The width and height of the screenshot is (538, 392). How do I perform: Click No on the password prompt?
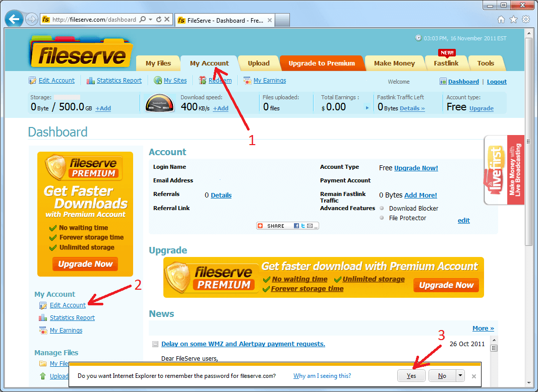pyautogui.click(x=442, y=375)
